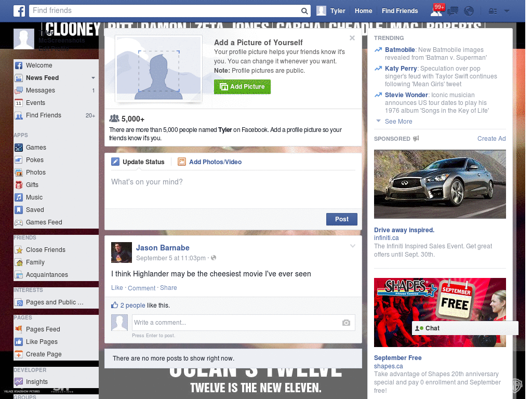Open Jason Barnabe's profile link
Image resolution: width=532 pixels, height=399 pixels.
163,248
